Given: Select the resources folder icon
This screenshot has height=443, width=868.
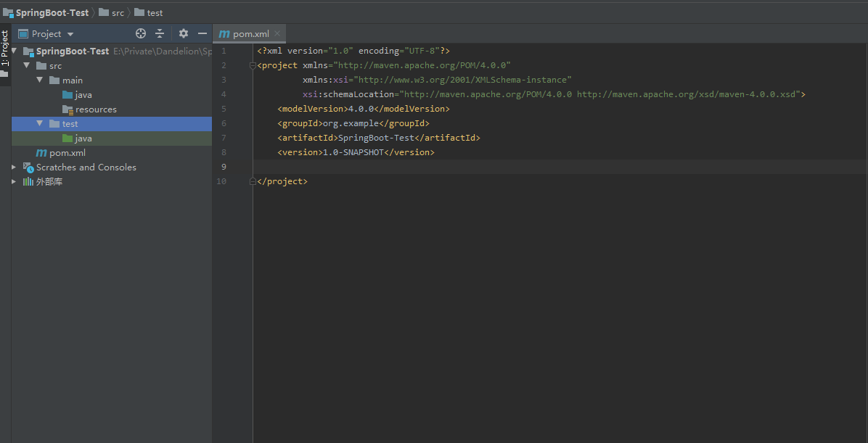Looking at the screenshot, I should point(68,109).
